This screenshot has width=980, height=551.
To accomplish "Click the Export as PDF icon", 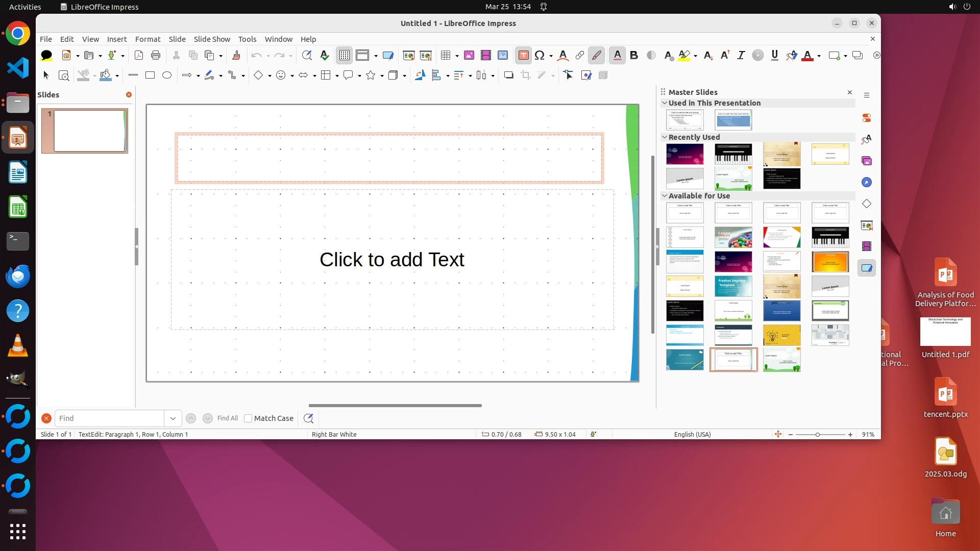I will 138,55.
